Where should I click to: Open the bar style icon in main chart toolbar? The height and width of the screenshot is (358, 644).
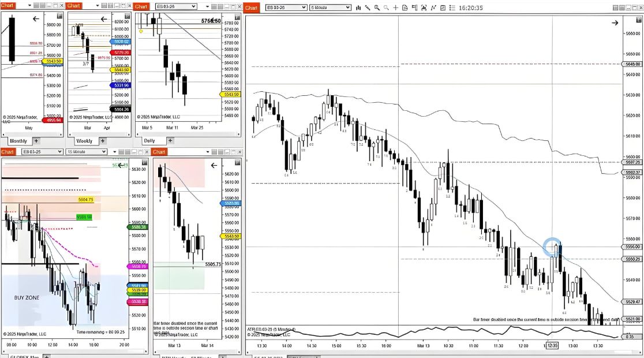pyautogui.click(x=359, y=8)
